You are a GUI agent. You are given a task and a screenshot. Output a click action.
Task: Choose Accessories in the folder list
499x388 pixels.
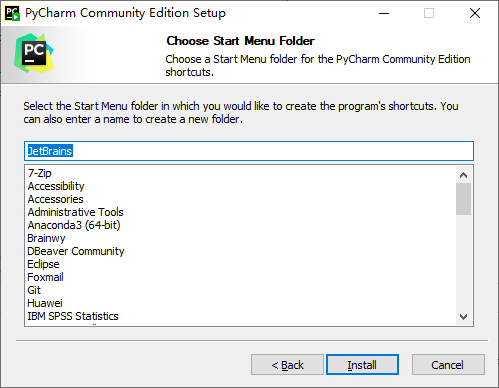pos(55,199)
